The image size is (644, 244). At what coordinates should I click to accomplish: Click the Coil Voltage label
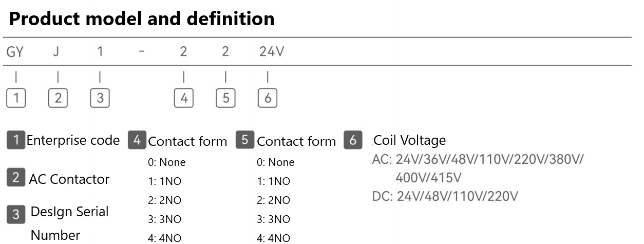[410, 140]
